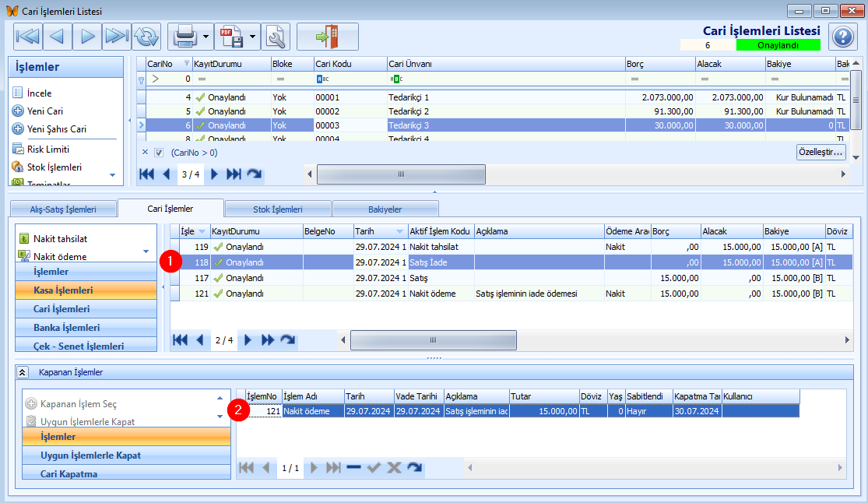Screen dimensions: 868x503
Task: Select Kasa İşlemleri group
Action: (86, 290)
